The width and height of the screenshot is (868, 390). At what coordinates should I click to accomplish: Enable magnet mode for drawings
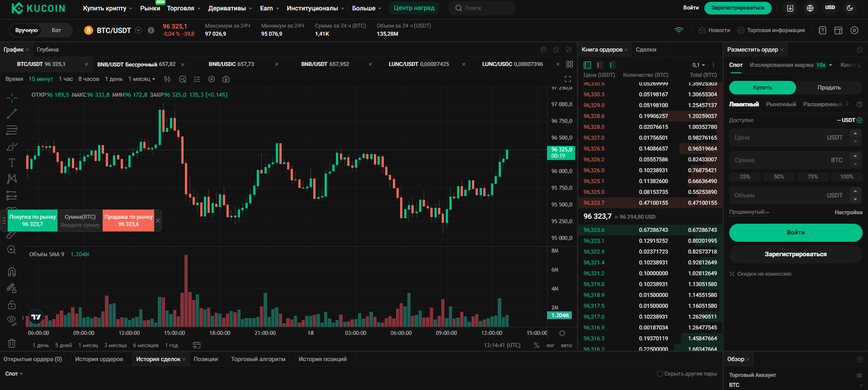pyautogui.click(x=12, y=272)
